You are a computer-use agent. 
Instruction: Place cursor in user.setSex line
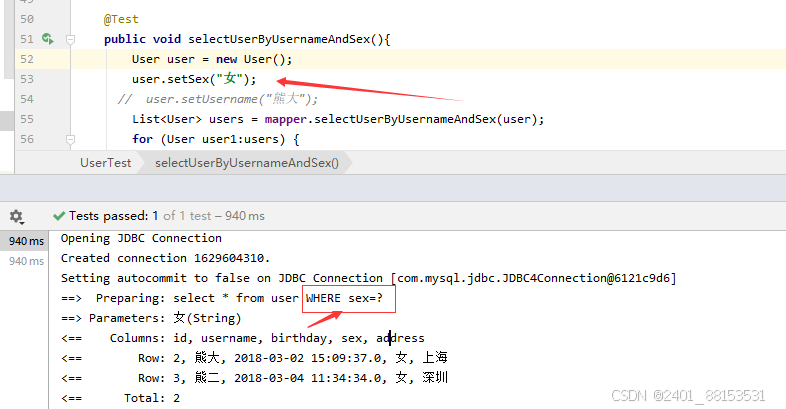[x=194, y=79]
